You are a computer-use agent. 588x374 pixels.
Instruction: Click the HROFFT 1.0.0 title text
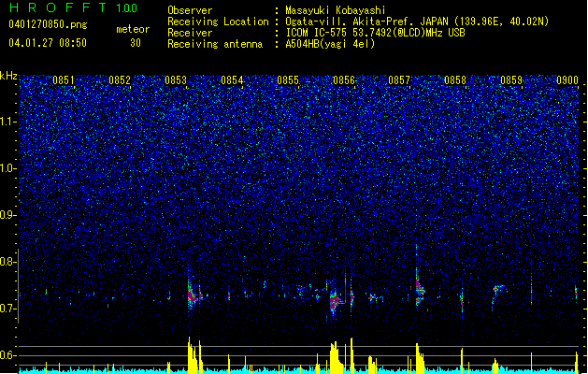point(73,7)
